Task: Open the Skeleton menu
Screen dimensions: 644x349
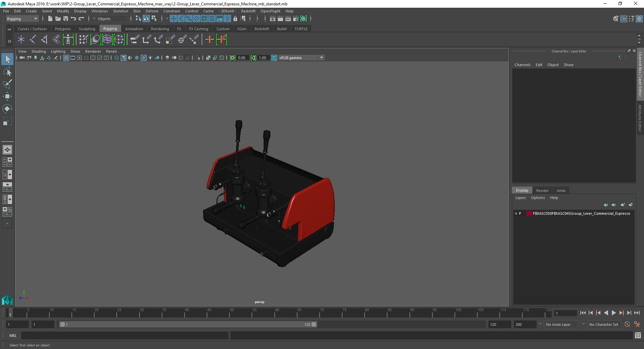Action: click(x=120, y=11)
